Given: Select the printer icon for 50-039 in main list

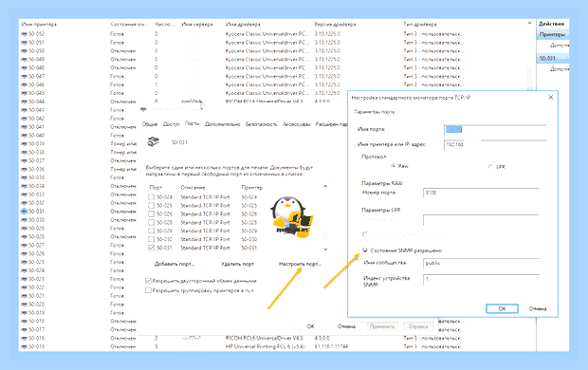Looking at the screenshot, I should coord(25,143).
